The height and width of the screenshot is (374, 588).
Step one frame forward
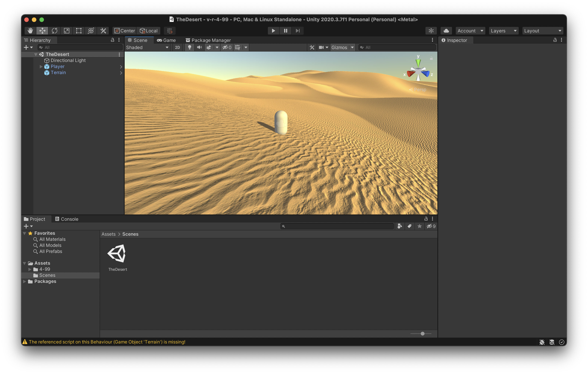click(298, 31)
